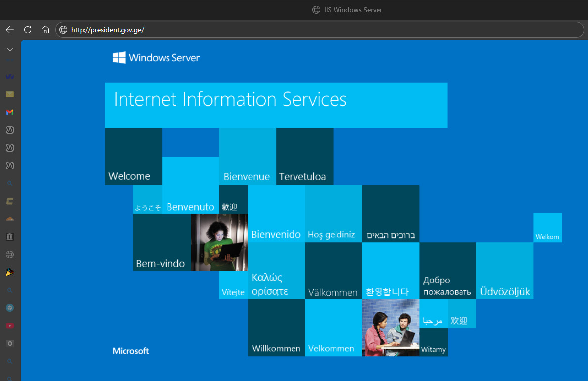Screen dimensions: 588x381
Task: Open the blue cube icon sidebar tab
Action: pyautogui.click(x=10, y=308)
